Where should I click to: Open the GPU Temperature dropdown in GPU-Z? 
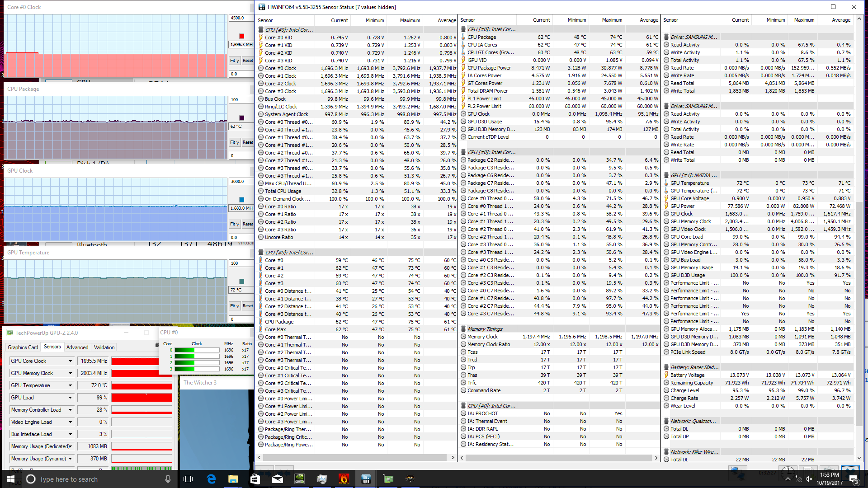(70, 385)
